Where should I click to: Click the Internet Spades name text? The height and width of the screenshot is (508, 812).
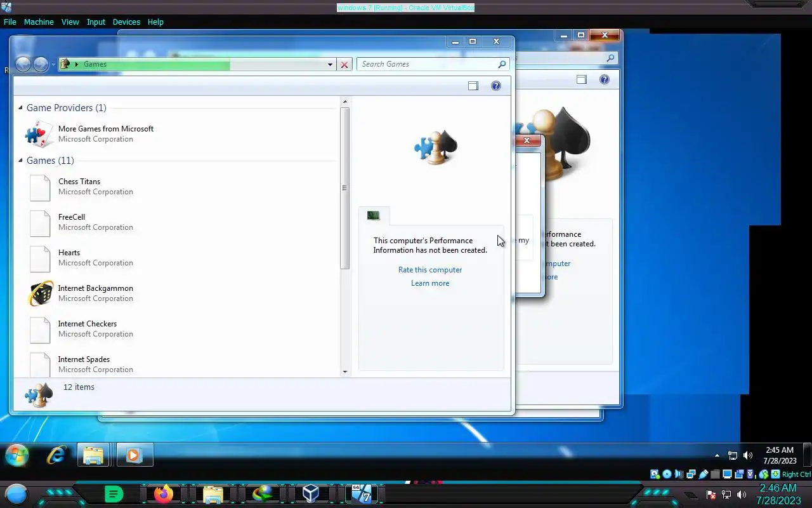pyautogui.click(x=84, y=359)
